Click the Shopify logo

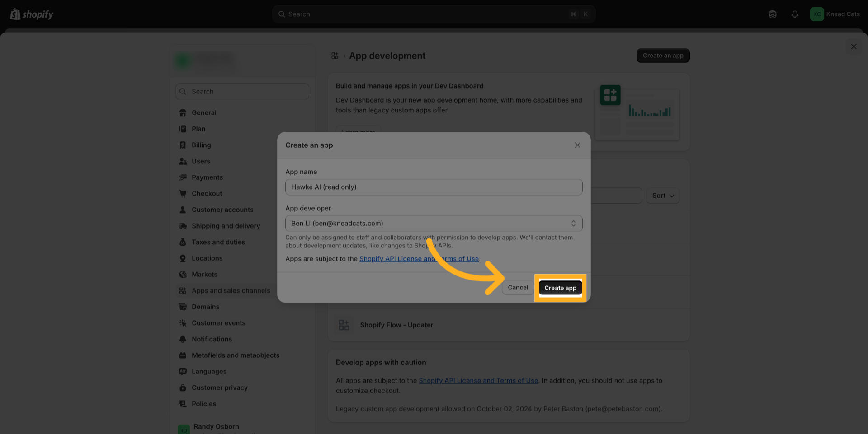coord(32,14)
